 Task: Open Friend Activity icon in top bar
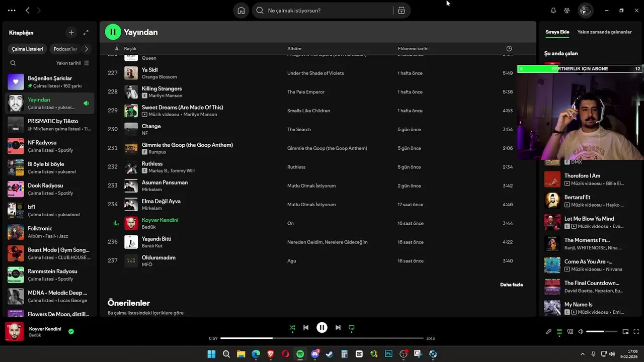coord(567,11)
